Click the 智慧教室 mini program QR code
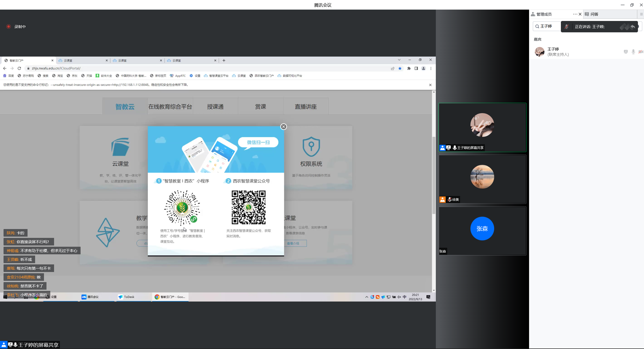 (182, 208)
